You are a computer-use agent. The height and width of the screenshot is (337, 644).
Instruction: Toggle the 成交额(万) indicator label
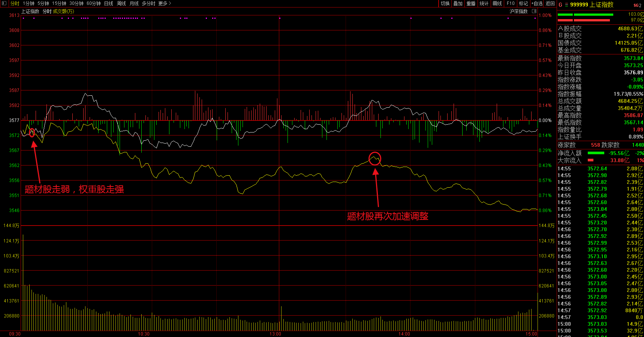tap(63, 11)
